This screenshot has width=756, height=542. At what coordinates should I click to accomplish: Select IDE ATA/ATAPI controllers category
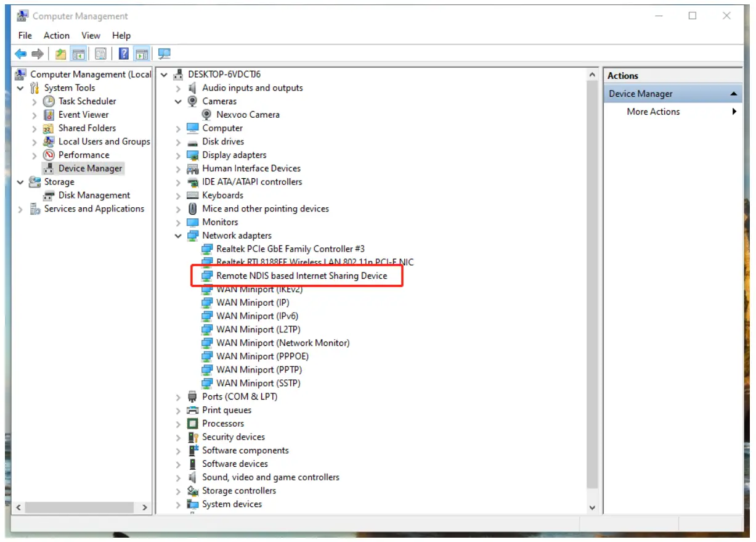click(x=252, y=182)
